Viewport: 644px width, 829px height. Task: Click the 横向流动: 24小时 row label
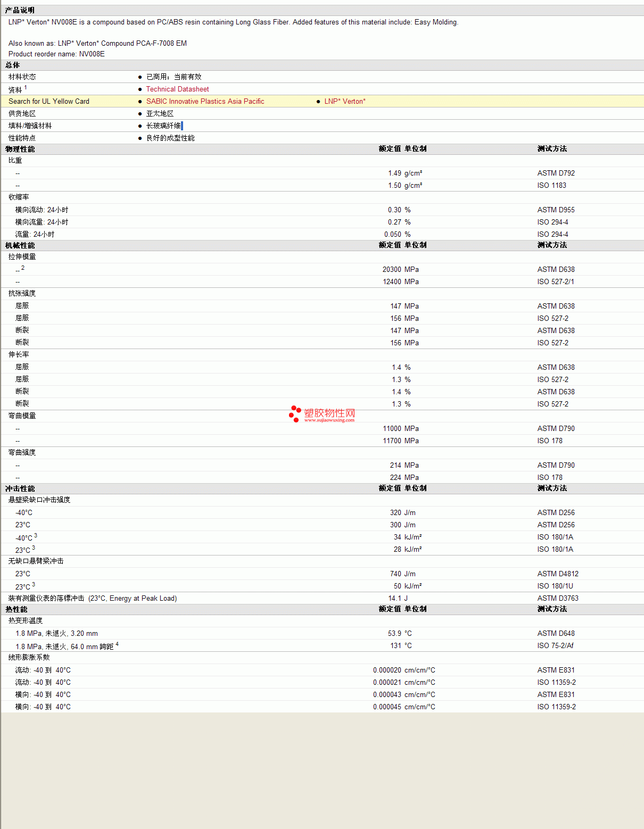tap(42, 210)
